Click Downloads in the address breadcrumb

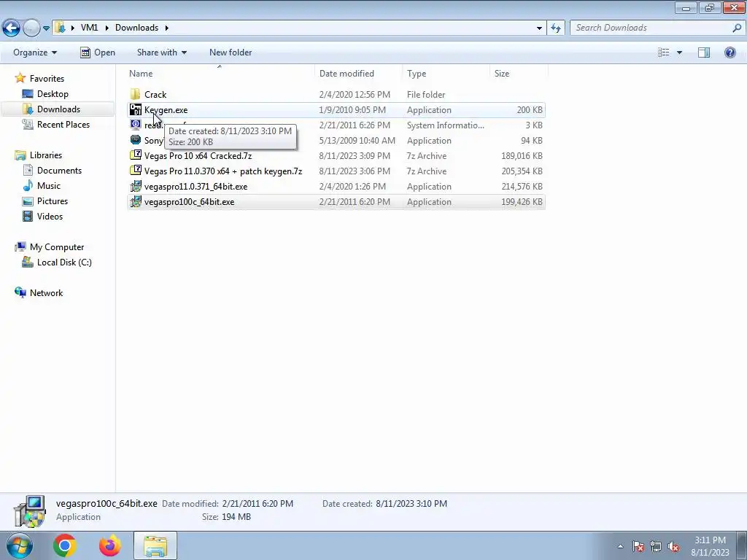pos(136,28)
